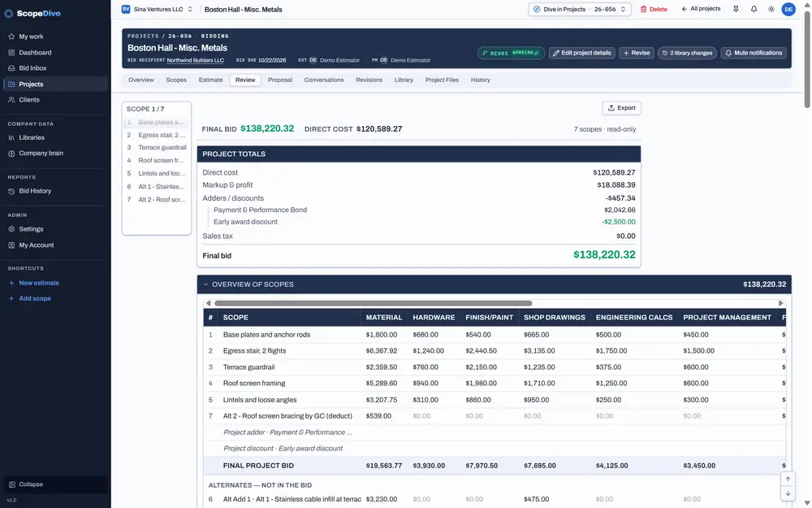
Task: Click the ScopeDive logo icon
Action: [9, 14]
